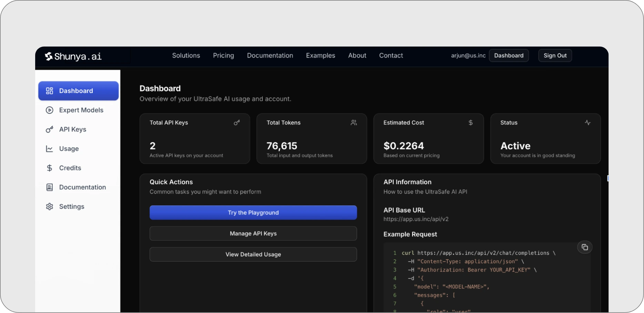
Task: Click 'Based on current pricing' text
Action: click(x=412, y=155)
